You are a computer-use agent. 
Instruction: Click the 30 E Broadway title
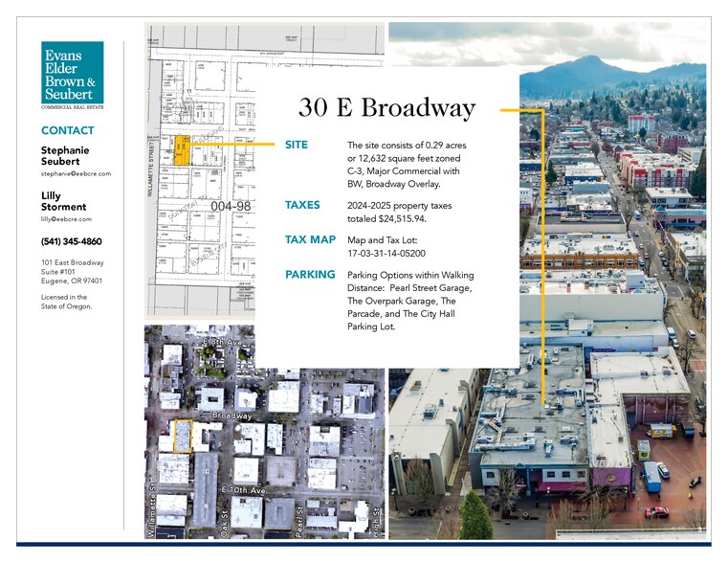coord(386,108)
